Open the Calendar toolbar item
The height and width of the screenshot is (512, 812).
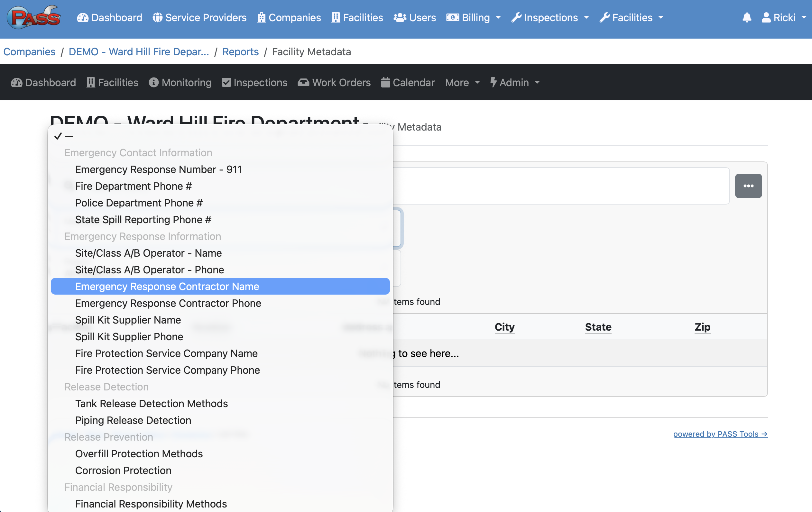(408, 83)
